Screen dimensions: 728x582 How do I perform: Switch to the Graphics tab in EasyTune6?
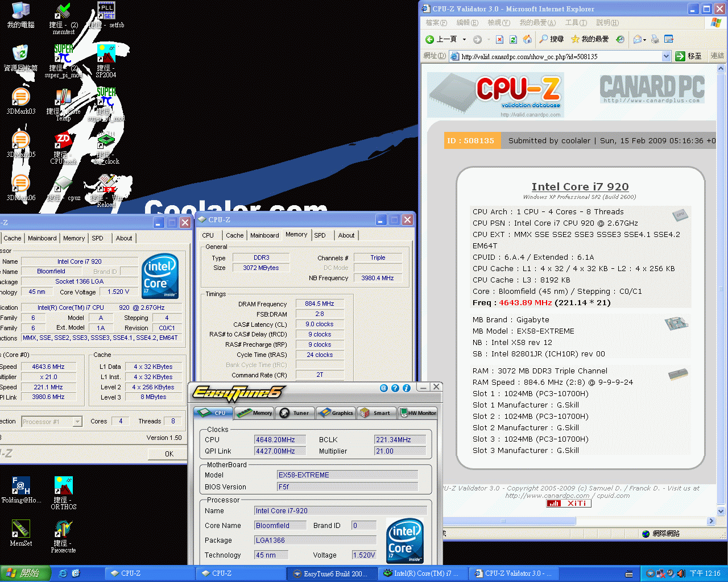(336, 413)
